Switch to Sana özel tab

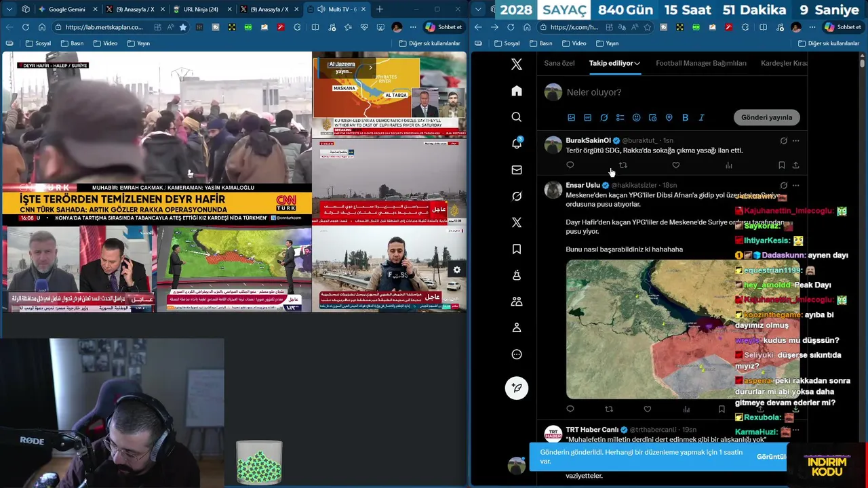click(x=559, y=63)
